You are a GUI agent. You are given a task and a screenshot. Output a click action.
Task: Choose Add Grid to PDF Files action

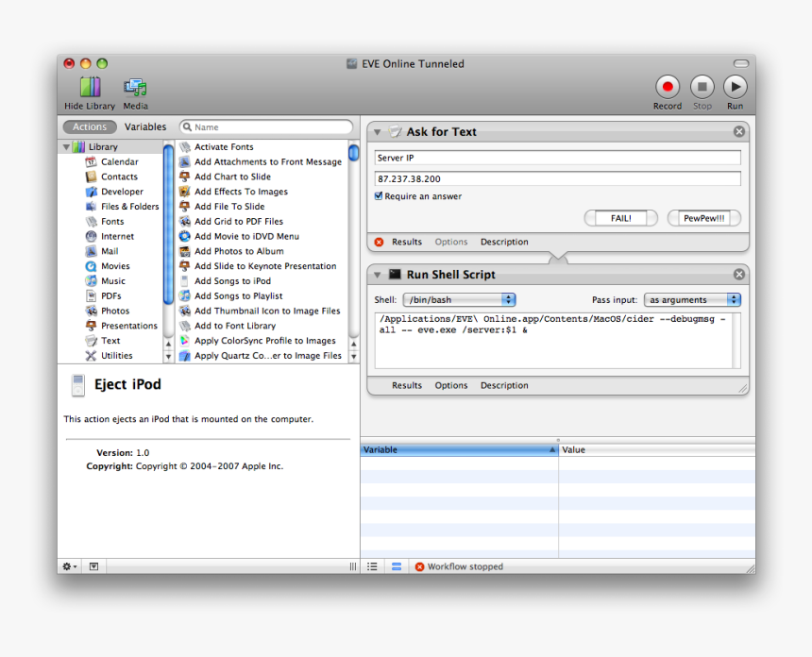point(239,221)
